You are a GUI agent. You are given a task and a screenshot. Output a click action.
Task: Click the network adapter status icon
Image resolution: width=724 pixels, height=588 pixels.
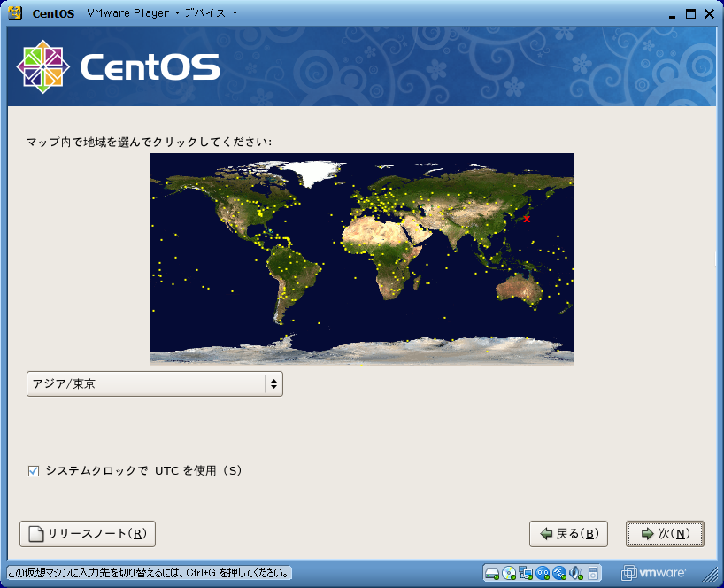526,572
